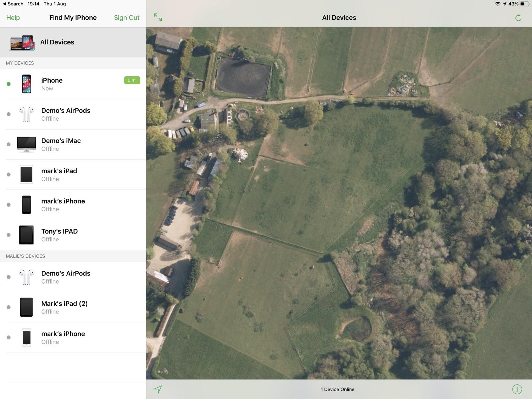Select Demo's AirPods under Malie's Devices
Viewport: 532px width, 399px height.
click(73, 277)
